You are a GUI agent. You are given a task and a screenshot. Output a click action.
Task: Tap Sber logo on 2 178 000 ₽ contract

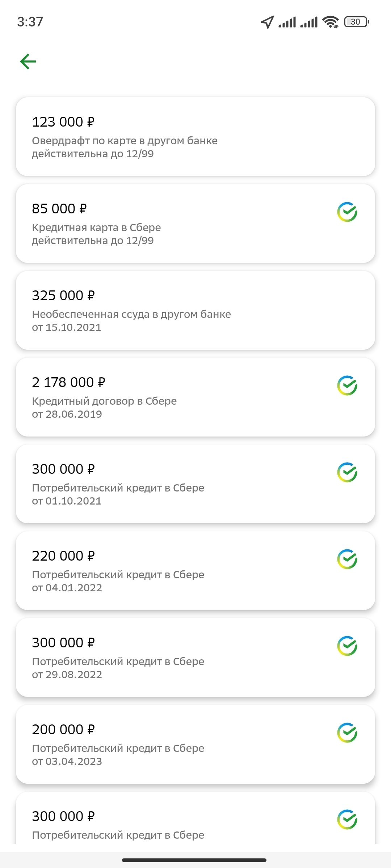tap(347, 386)
